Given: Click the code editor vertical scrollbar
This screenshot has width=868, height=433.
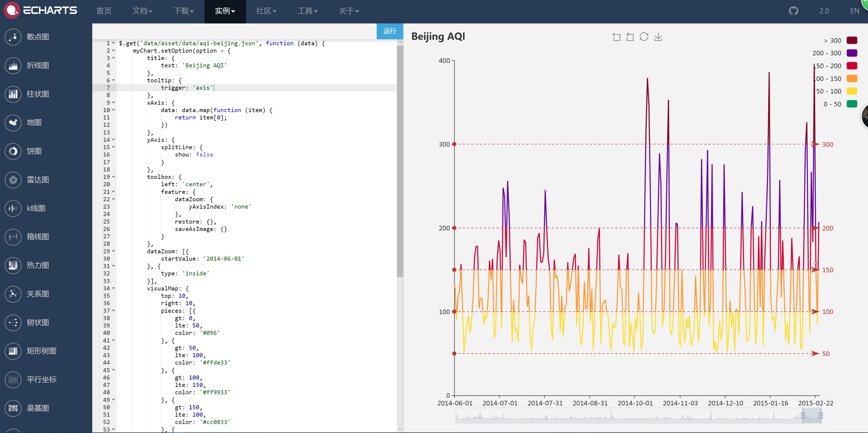Looking at the screenshot, I should 400,161.
